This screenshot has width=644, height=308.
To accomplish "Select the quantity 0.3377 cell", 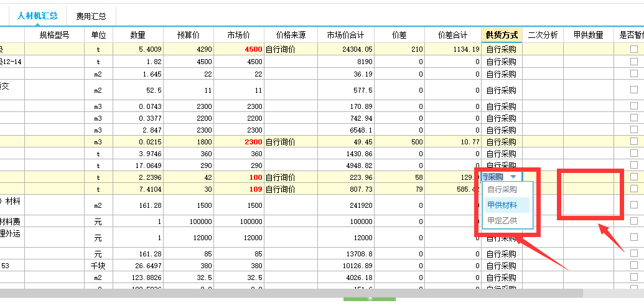I will coord(138,118).
